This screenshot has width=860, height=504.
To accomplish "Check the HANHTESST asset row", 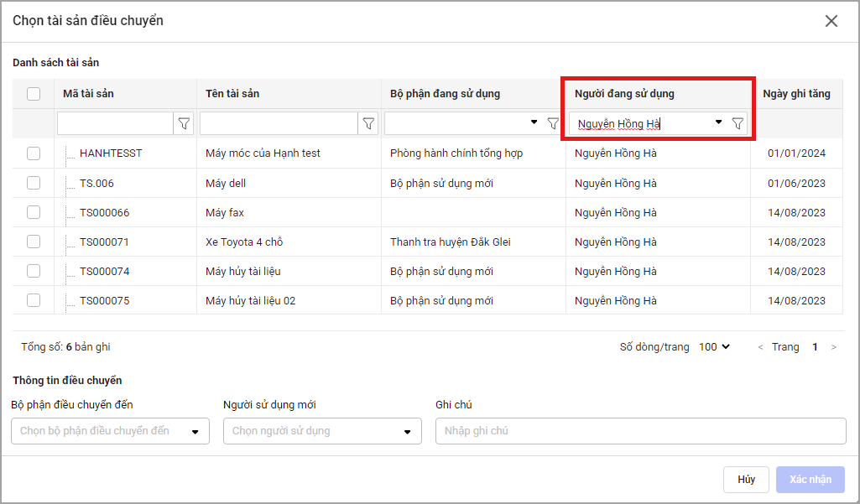I will pos(34,153).
